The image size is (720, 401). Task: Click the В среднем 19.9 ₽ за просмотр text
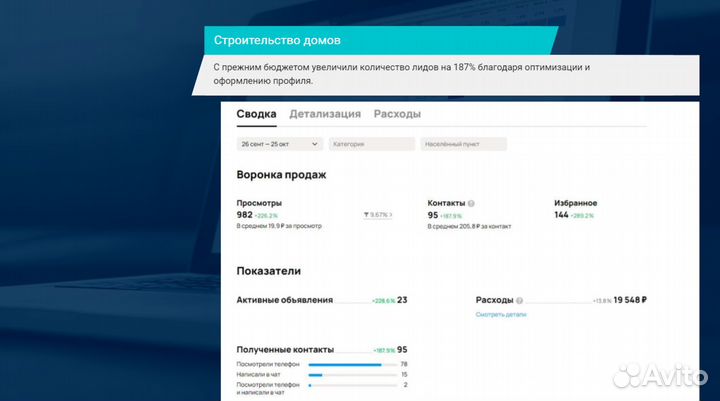click(279, 226)
